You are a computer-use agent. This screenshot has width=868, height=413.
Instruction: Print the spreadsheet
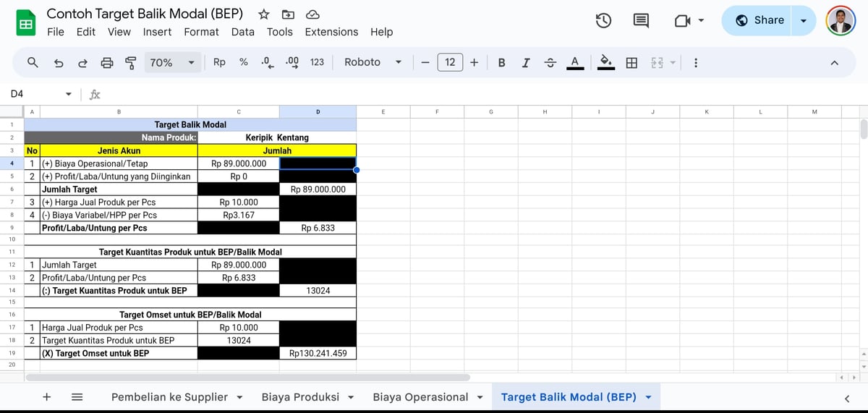[x=107, y=63]
